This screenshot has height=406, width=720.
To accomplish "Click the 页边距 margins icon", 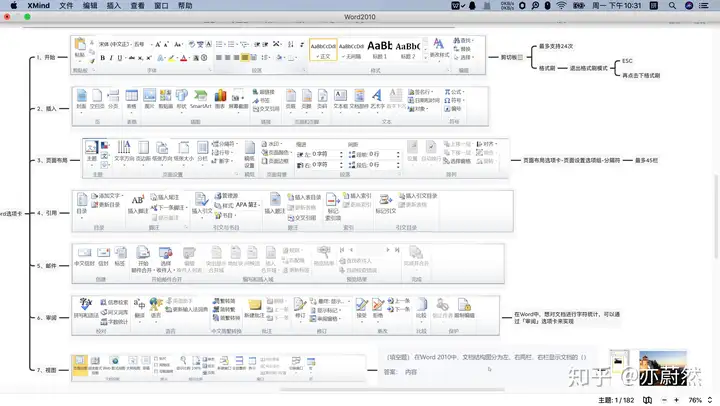I will coord(143,147).
